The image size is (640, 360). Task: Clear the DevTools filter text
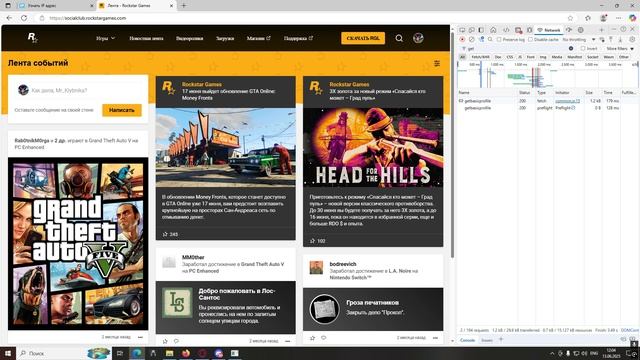point(571,49)
